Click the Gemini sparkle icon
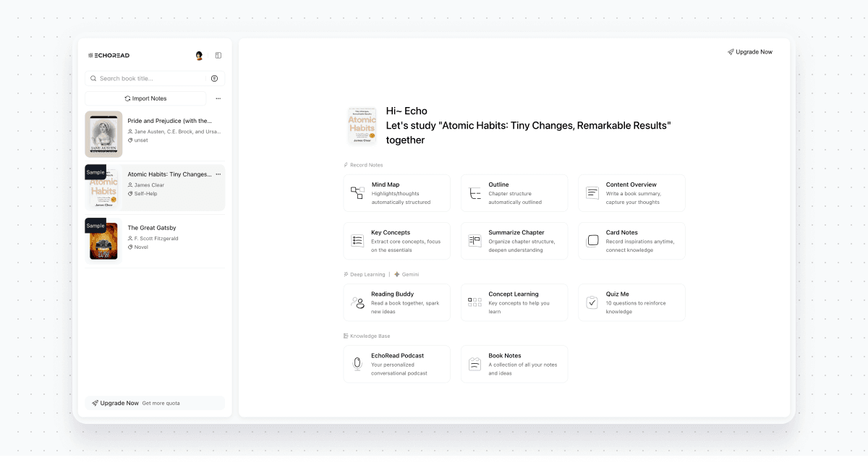 pos(396,274)
